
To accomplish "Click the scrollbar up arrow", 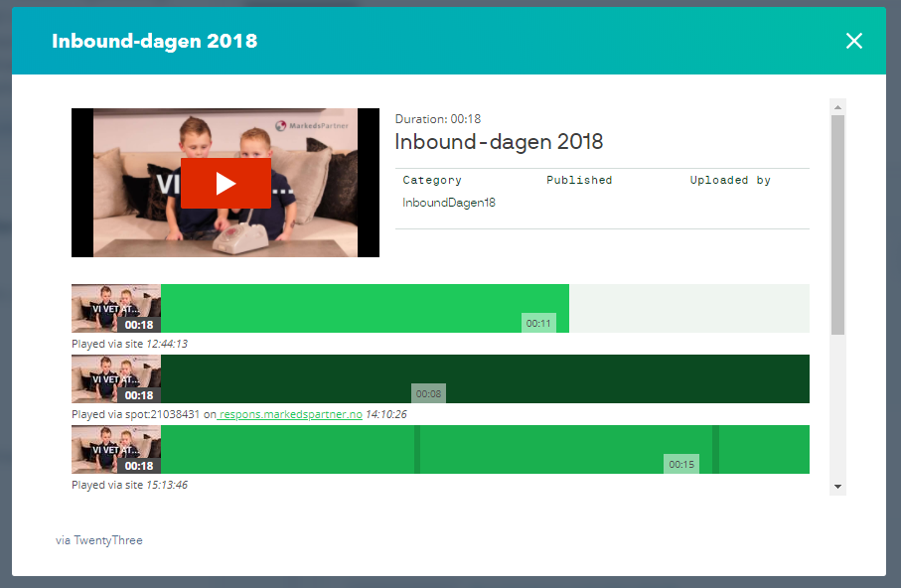I will [837, 107].
